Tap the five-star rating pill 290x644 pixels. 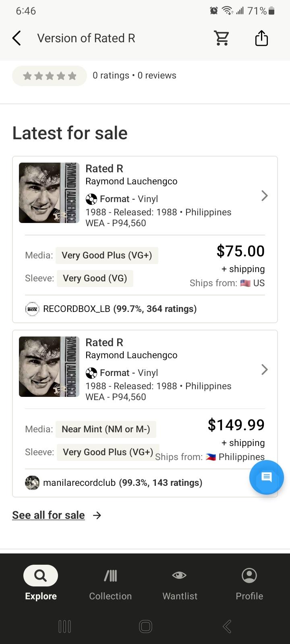point(50,76)
